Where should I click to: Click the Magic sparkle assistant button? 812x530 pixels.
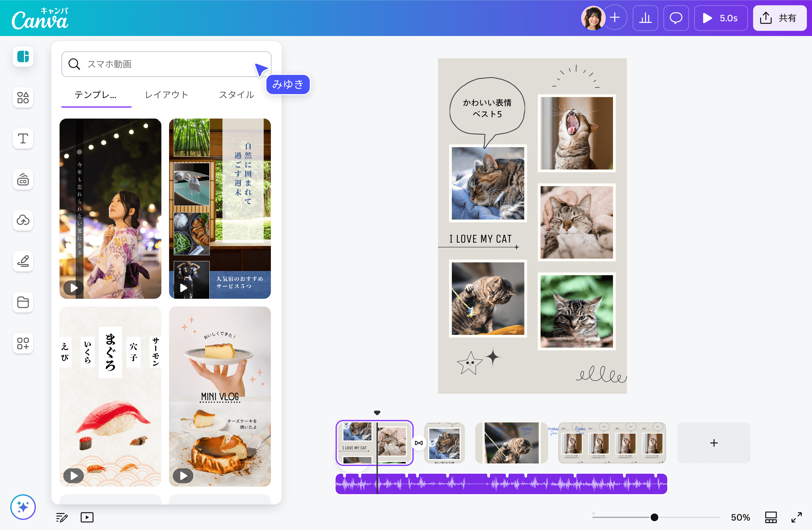click(23, 507)
